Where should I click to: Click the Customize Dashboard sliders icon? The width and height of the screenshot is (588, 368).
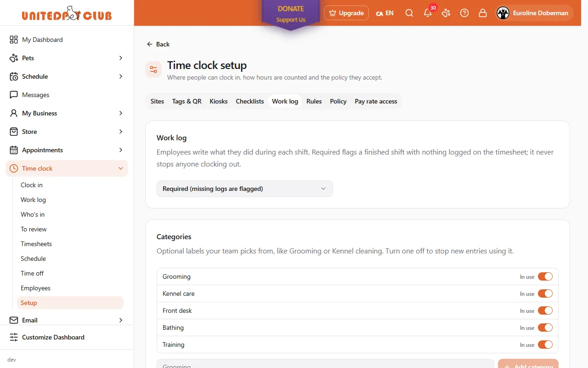pos(14,337)
